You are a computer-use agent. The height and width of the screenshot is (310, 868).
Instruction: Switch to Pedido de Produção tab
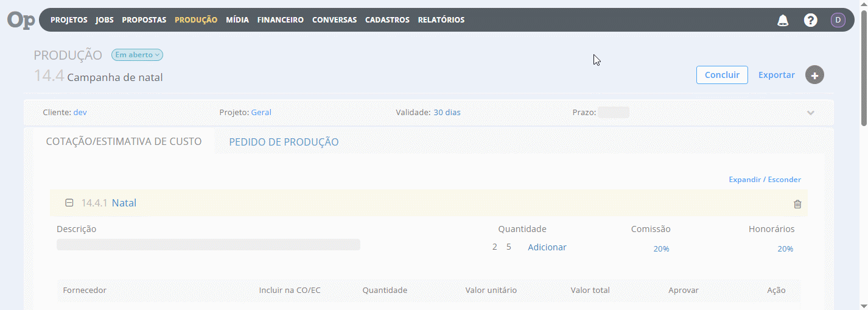pos(284,142)
